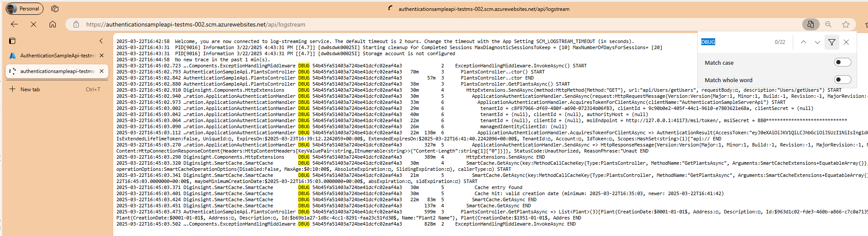868x236 pixels.
Task: Click the DBUG find text field
Action: [x=736, y=42]
